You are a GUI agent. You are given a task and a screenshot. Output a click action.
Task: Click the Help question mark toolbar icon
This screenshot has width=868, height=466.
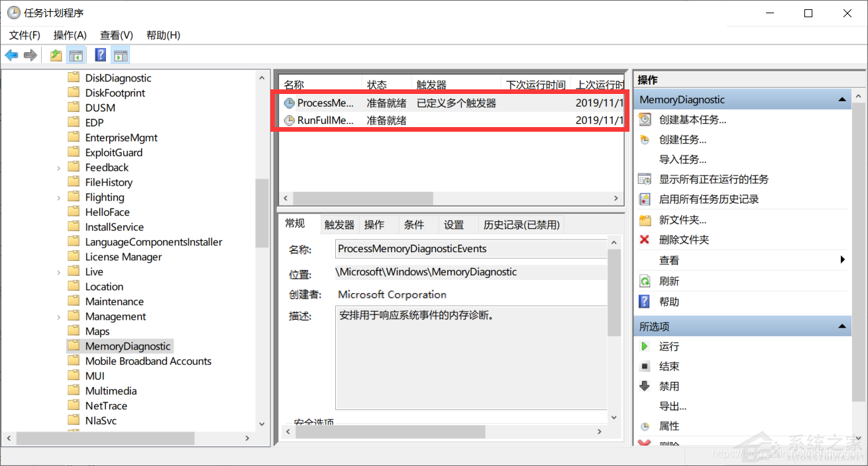coord(100,55)
